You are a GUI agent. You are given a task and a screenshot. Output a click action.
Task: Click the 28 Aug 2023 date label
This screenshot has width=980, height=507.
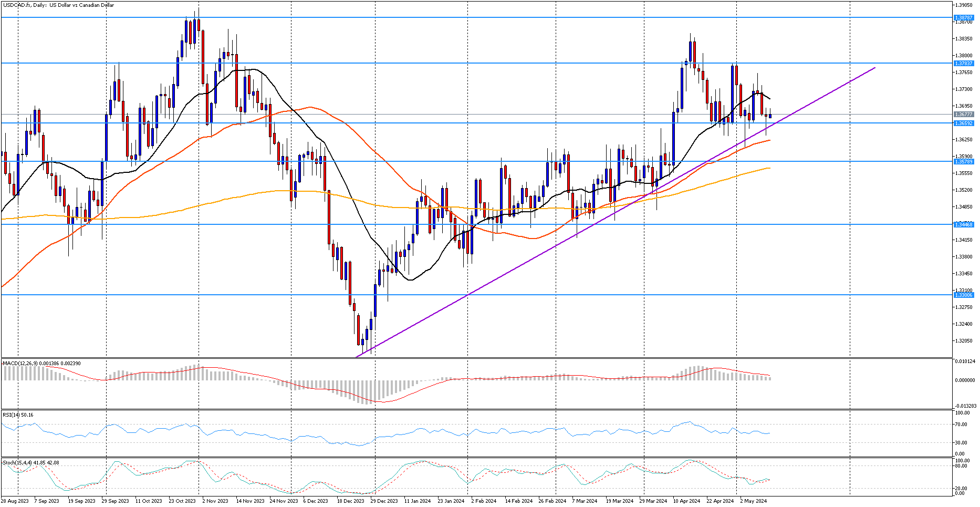coord(15,501)
